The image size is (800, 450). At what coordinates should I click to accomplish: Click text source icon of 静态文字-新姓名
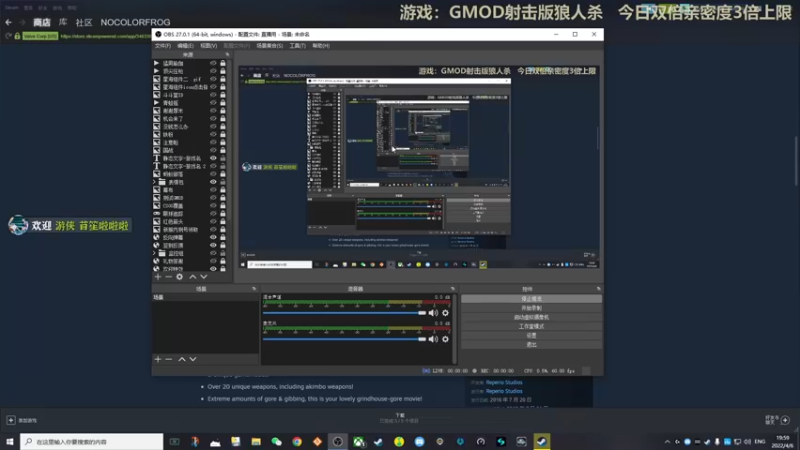point(157,158)
